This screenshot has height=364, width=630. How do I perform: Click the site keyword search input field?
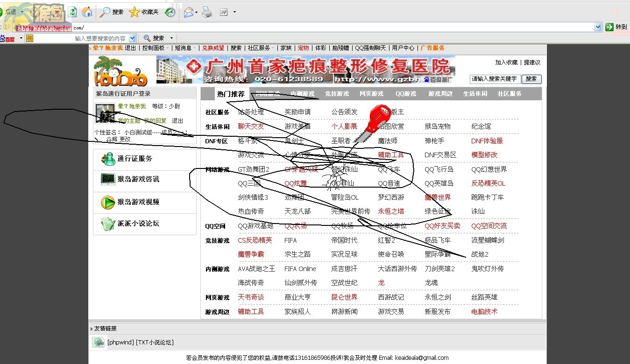(495, 79)
